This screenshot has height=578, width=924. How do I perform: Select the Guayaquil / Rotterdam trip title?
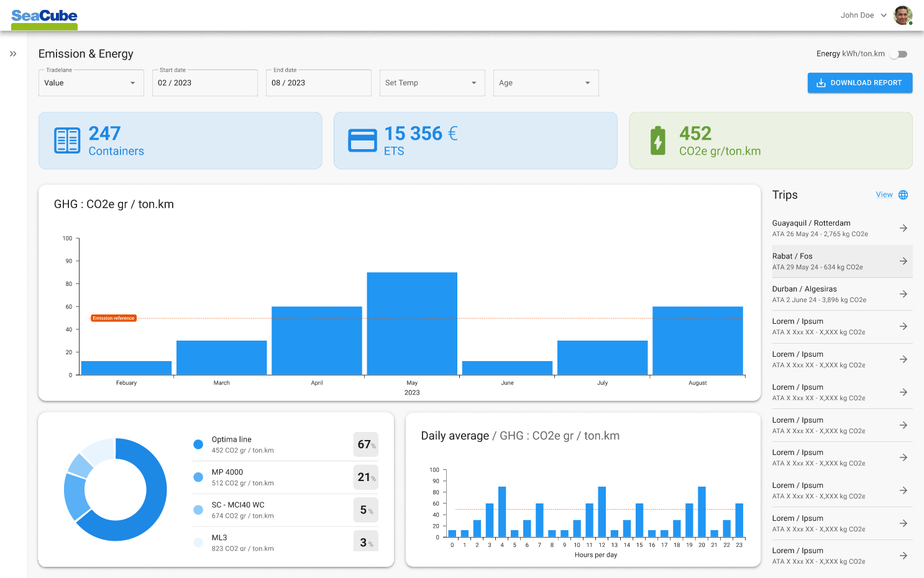click(x=811, y=223)
